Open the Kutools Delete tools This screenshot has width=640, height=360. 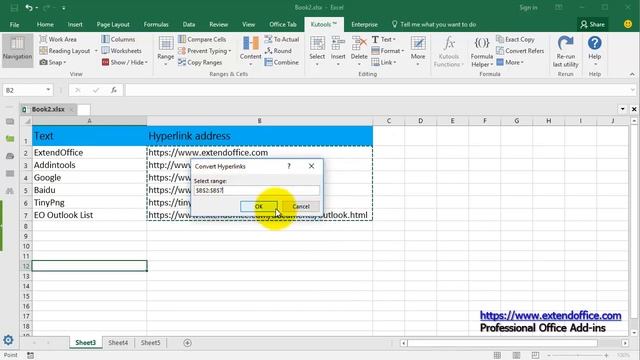[359, 52]
